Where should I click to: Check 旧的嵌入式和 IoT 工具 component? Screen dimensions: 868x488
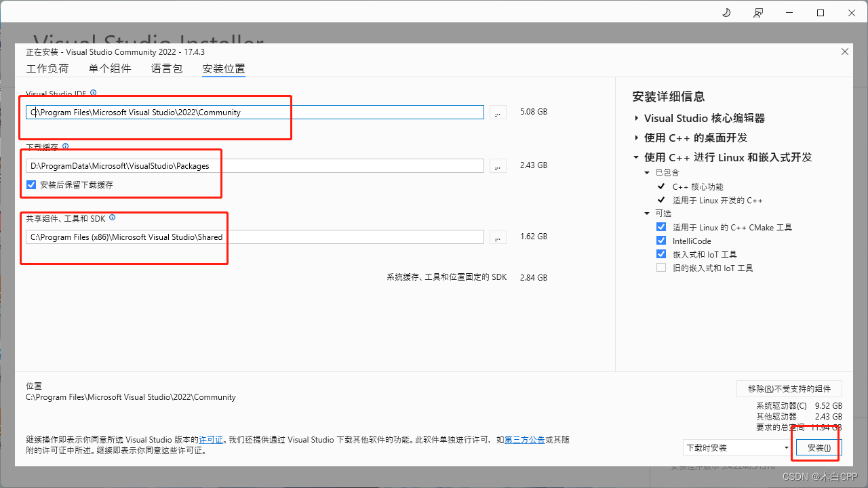coord(661,268)
